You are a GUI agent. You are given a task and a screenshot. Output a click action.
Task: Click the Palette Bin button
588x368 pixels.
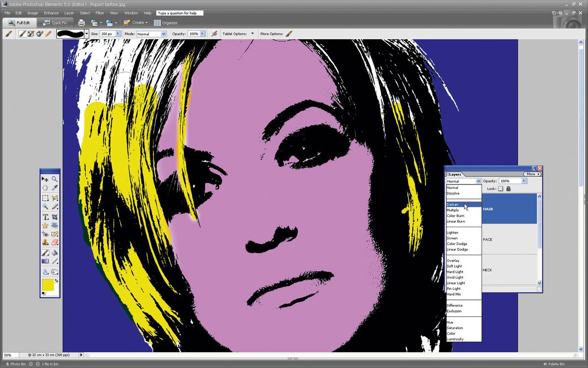[557, 364]
